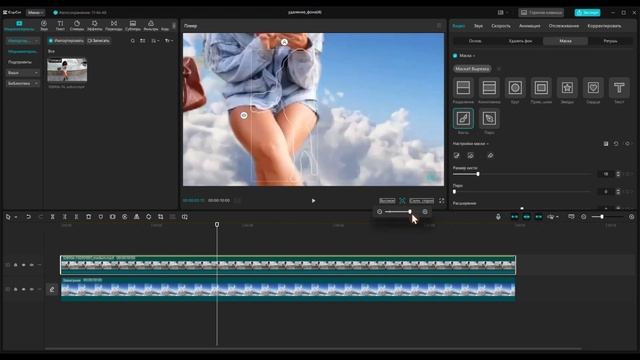Click zoom-in magnifier in player zoom popup

tap(425, 212)
